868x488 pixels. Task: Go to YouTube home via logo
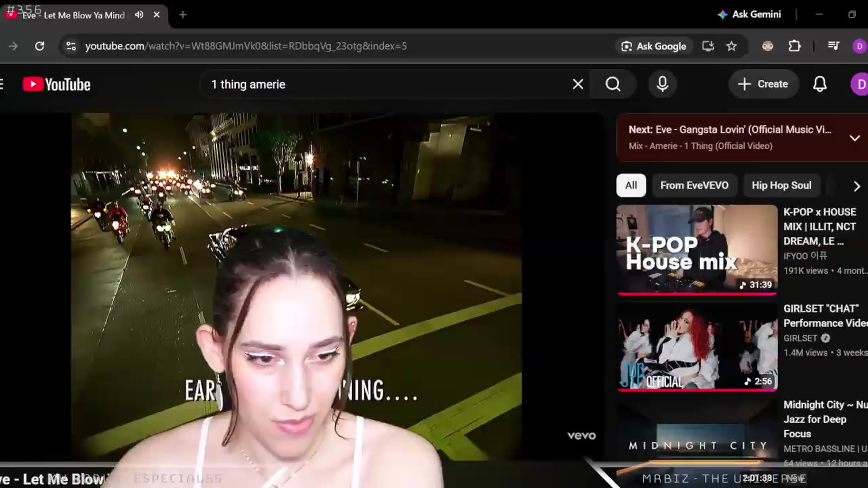click(57, 84)
